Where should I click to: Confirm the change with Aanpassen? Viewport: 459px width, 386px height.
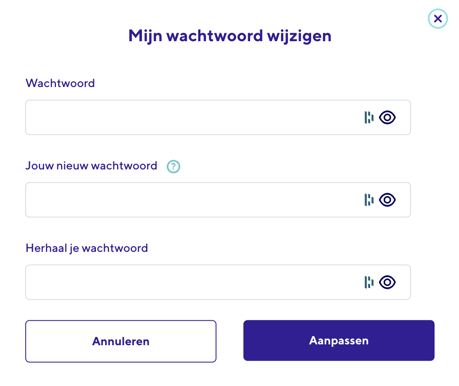pos(339,340)
